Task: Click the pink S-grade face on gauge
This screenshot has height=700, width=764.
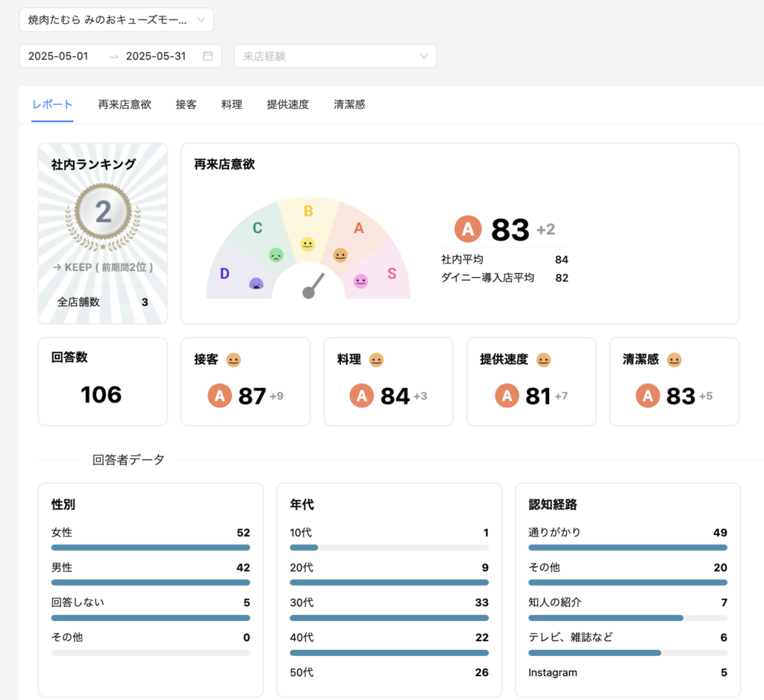Action: (360, 281)
